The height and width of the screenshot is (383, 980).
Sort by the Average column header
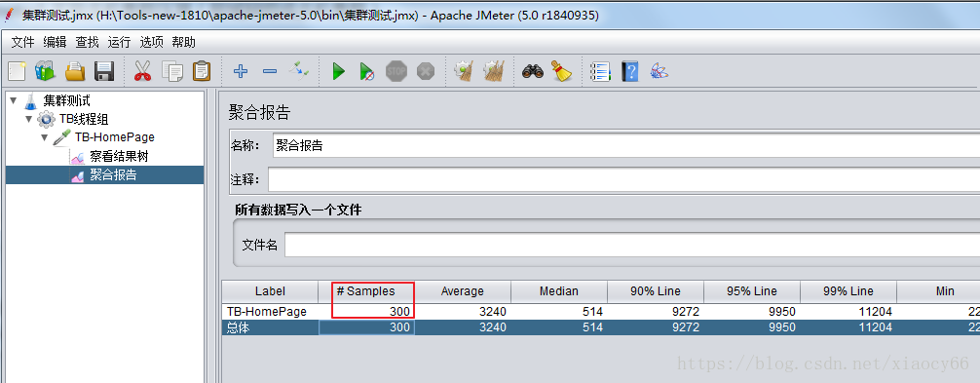click(x=463, y=291)
